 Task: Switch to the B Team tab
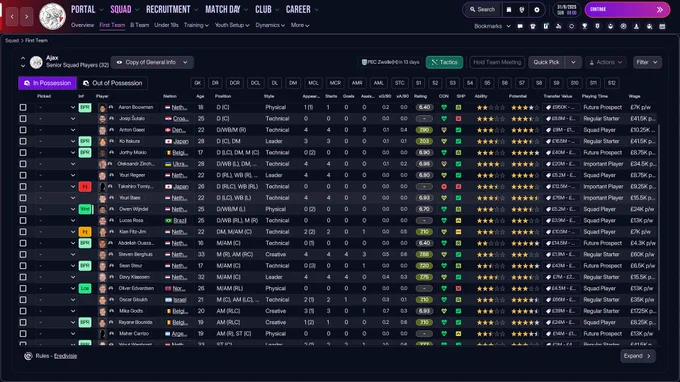coord(139,25)
